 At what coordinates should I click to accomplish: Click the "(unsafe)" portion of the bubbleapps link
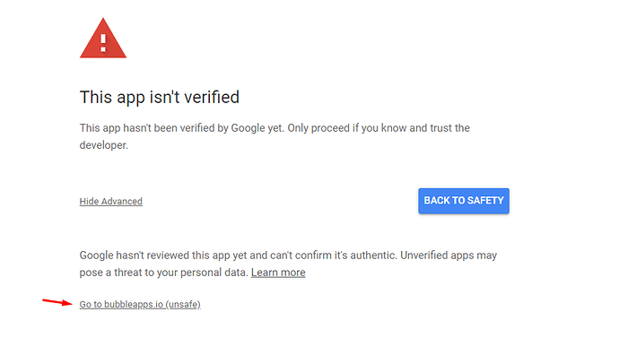click(183, 305)
